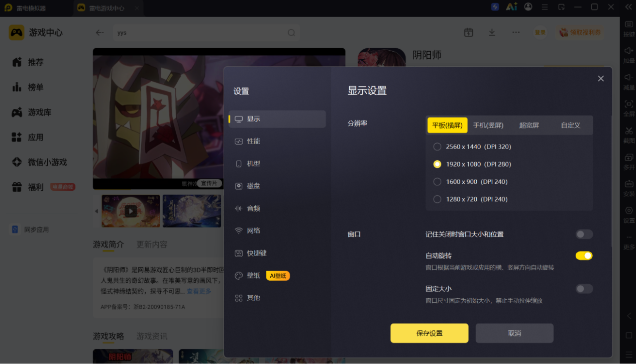
Task: Click 减量 volume down in right toolbar
Action: (629, 82)
